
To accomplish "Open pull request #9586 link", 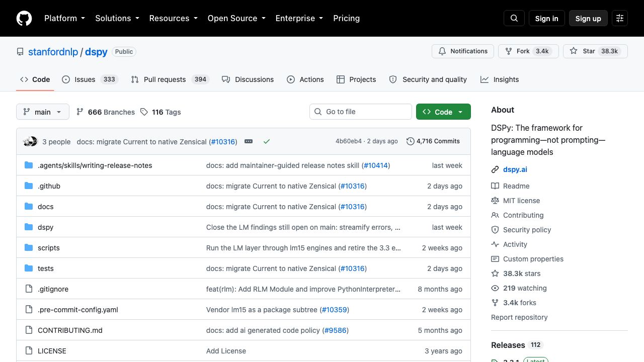I will (x=336, y=330).
